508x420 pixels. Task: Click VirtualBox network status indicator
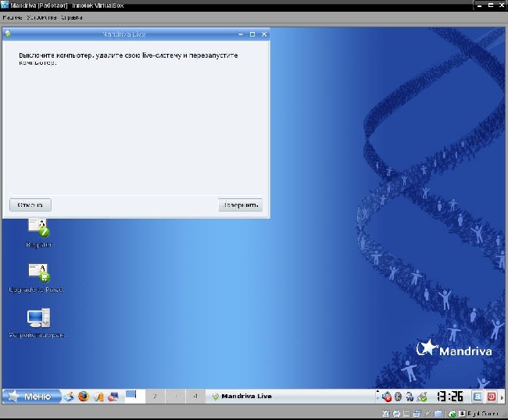tap(417, 413)
